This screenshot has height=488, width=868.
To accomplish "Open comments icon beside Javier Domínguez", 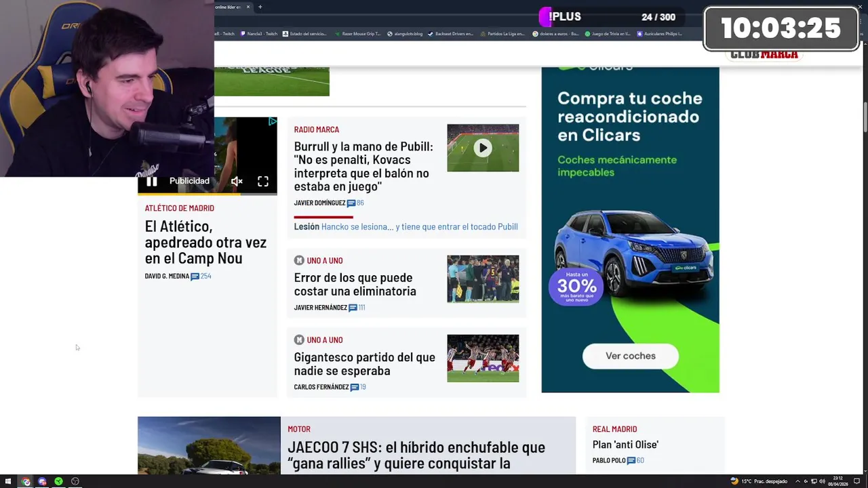I will tap(351, 203).
